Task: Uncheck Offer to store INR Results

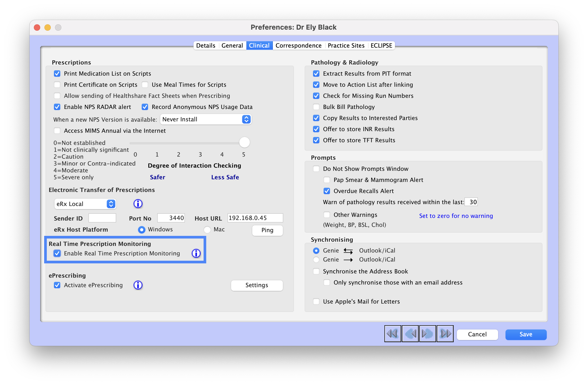Action: tap(316, 129)
